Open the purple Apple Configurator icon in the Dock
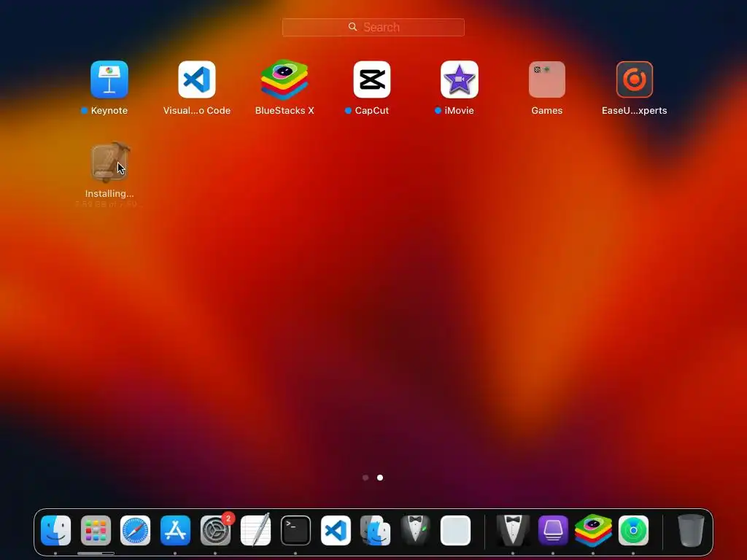 pos(553,530)
